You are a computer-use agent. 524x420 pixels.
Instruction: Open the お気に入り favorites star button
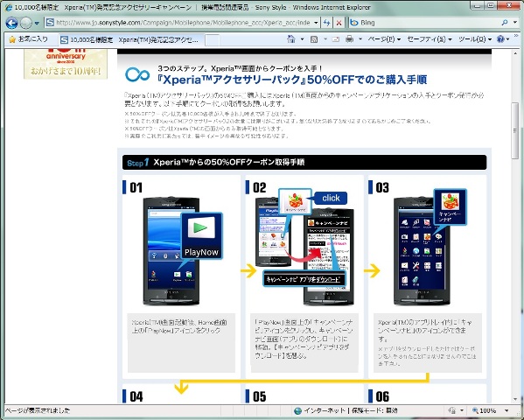coord(28,39)
